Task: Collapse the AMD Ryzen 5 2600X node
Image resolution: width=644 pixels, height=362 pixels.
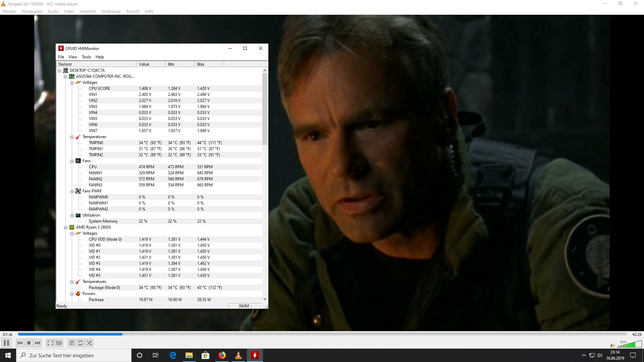Action: [x=66, y=228]
